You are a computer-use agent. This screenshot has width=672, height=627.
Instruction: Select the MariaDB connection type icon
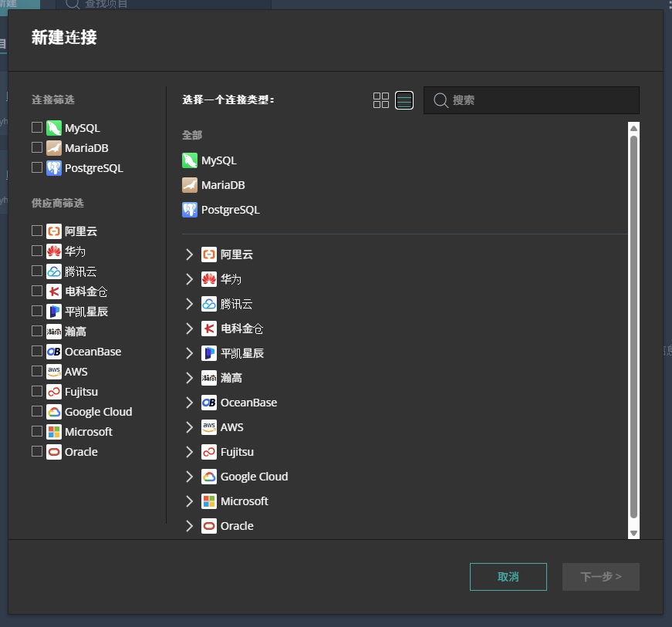[192, 184]
